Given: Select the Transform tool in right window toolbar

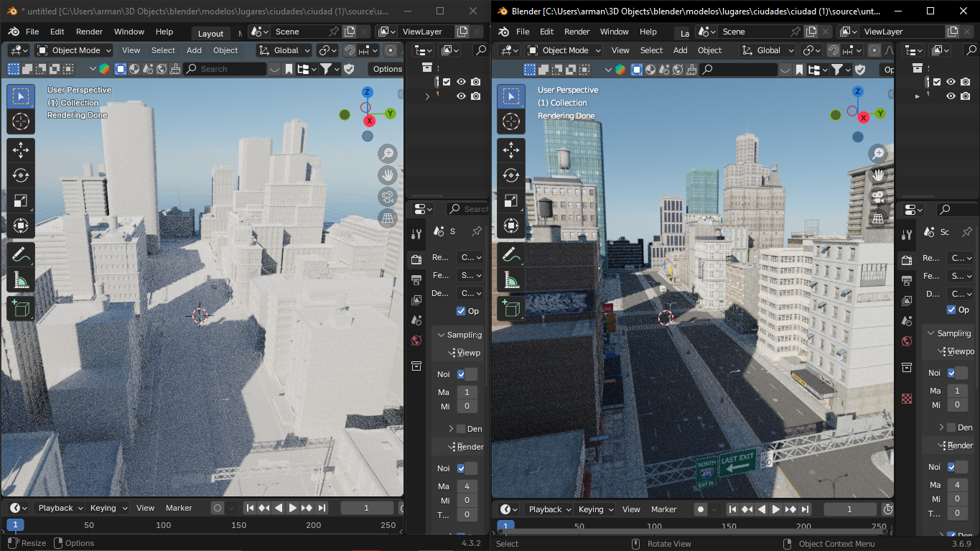Looking at the screenshot, I should point(511,226).
